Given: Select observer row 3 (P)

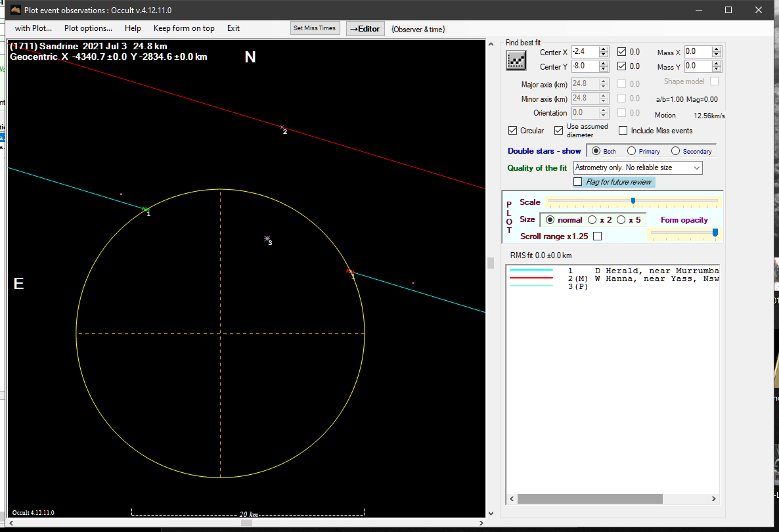Looking at the screenshot, I should coord(548,286).
